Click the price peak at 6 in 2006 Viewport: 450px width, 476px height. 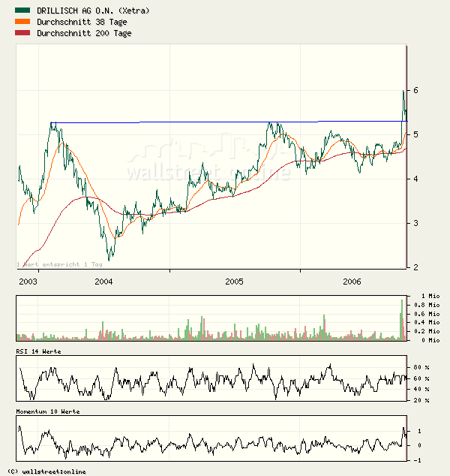403,91
